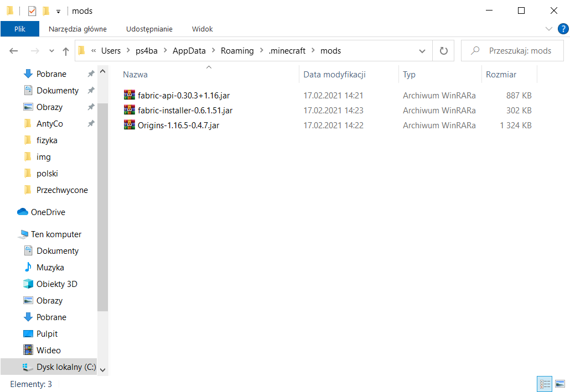Open the Customize Quick Access Toolbar dropdown arrow
Screen dimensions: 570x392
(x=58, y=12)
